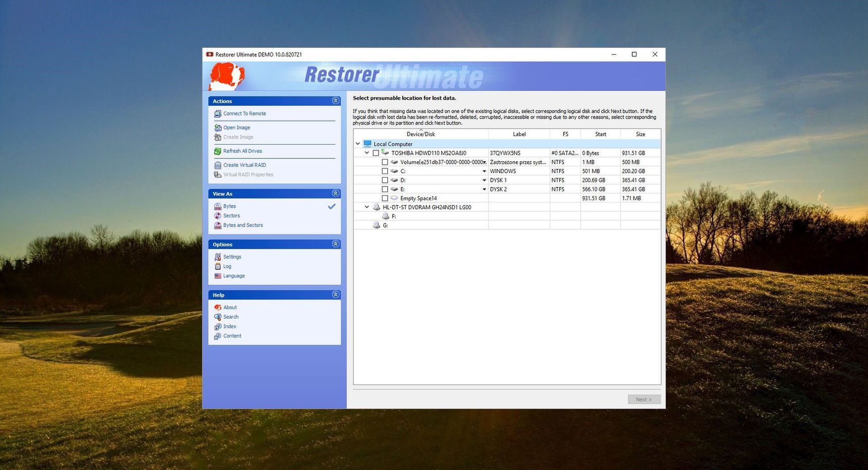This screenshot has width=868, height=470.
Task: Select the 'Zastrzeżone przez syst...' label cell
Action: pos(518,162)
